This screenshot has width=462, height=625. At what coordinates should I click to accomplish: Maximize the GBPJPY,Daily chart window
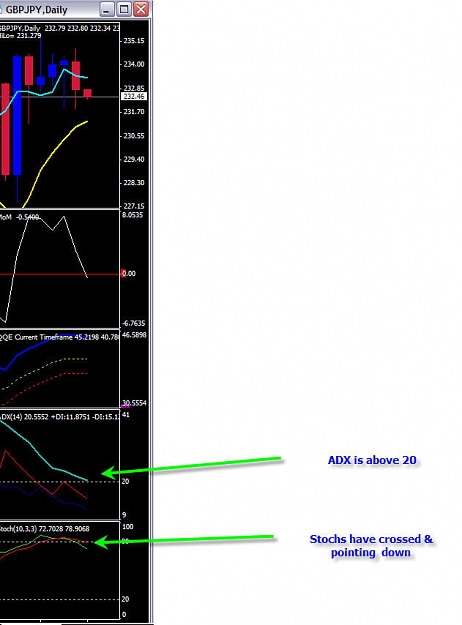[124, 9]
